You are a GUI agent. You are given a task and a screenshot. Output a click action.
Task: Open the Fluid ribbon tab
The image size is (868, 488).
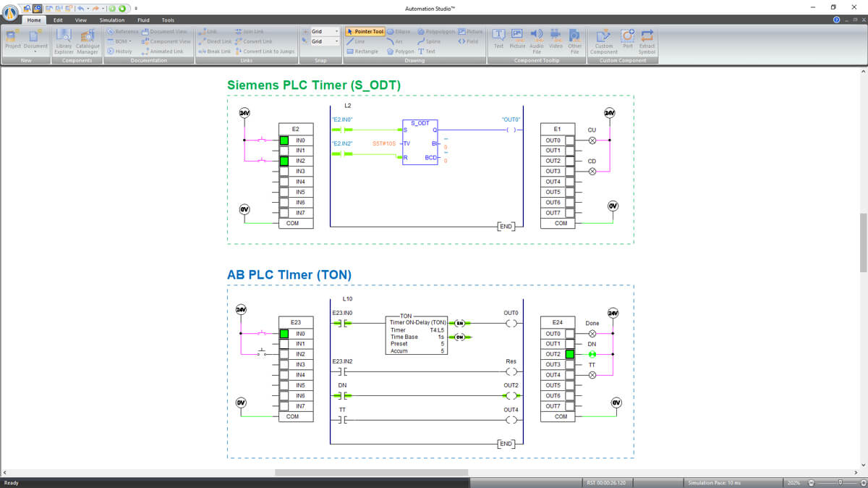click(143, 20)
